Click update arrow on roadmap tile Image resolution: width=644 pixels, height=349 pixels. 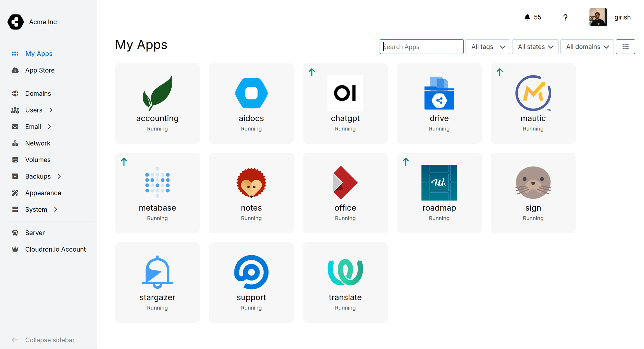point(406,162)
